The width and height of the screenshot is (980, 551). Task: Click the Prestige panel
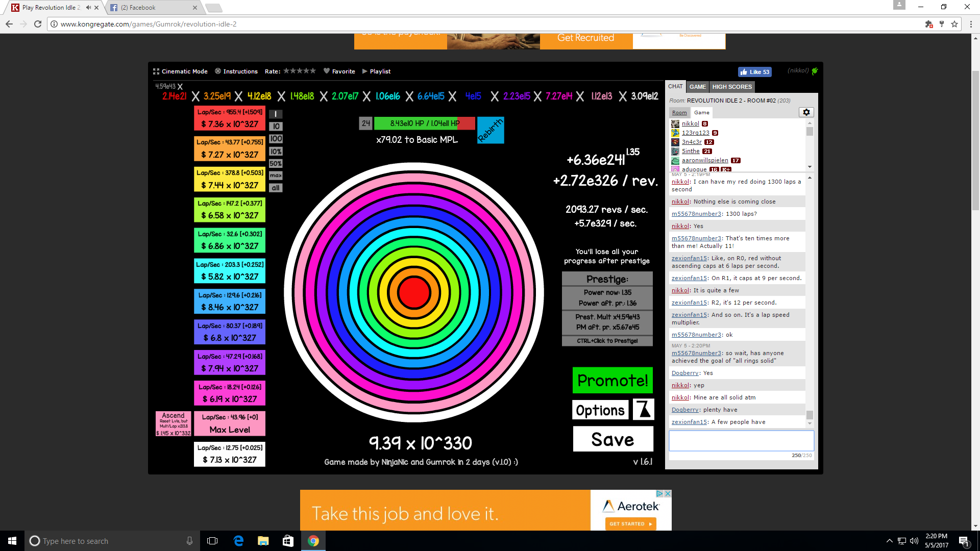[607, 309]
